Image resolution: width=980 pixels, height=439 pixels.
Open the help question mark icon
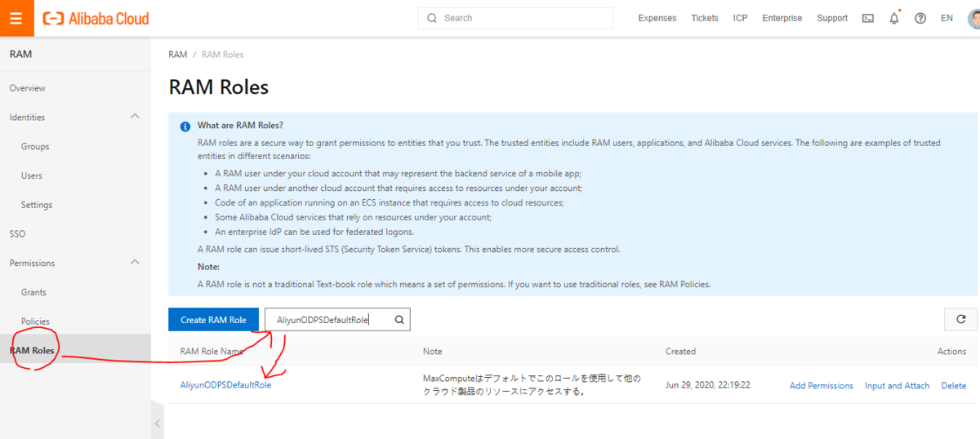[x=920, y=18]
